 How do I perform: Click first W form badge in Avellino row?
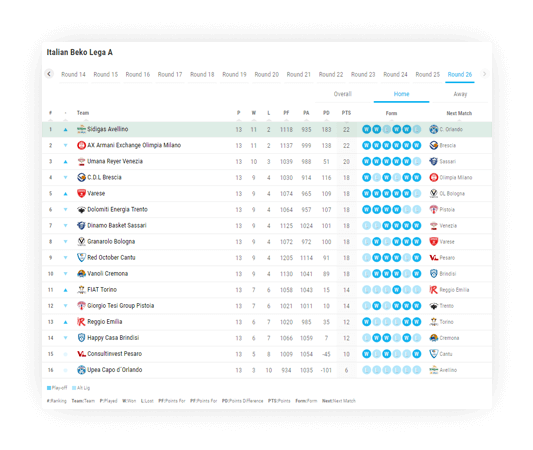[366, 129]
